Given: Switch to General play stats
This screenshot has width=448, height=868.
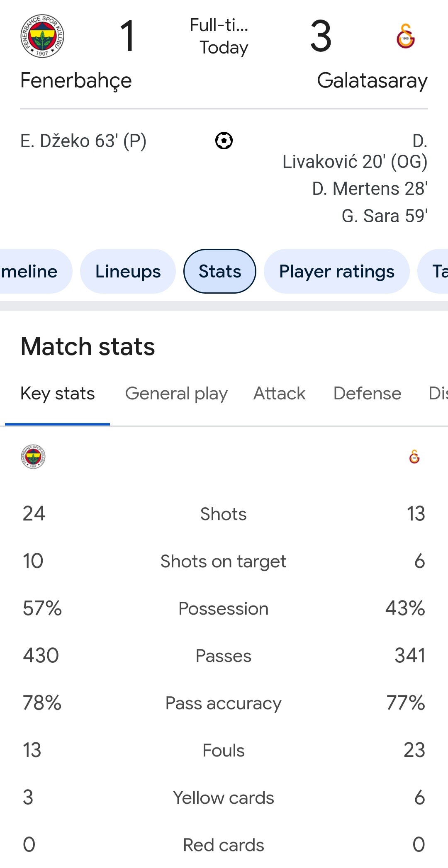Looking at the screenshot, I should point(176,394).
